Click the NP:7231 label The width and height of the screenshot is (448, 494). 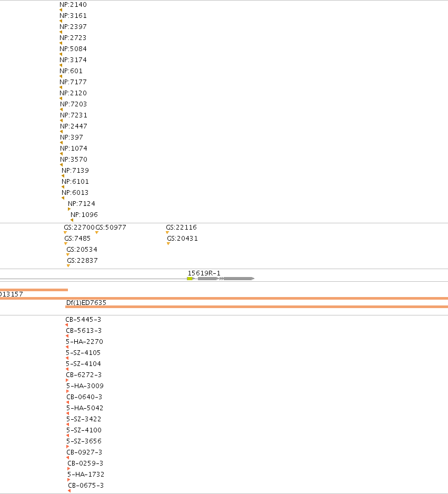pos(74,115)
